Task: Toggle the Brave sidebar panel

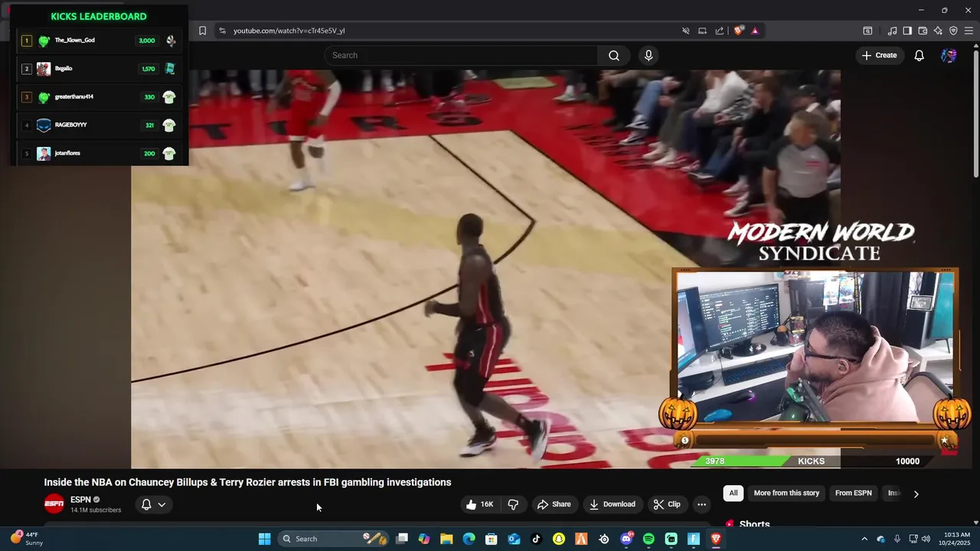Action: tap(907, 31)
